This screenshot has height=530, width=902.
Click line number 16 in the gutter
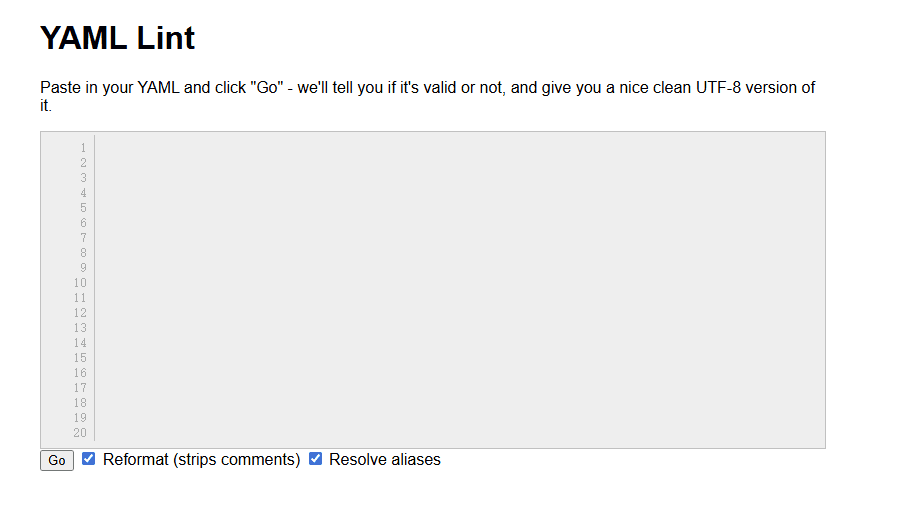pyautogui.click(x=80, y=373)
